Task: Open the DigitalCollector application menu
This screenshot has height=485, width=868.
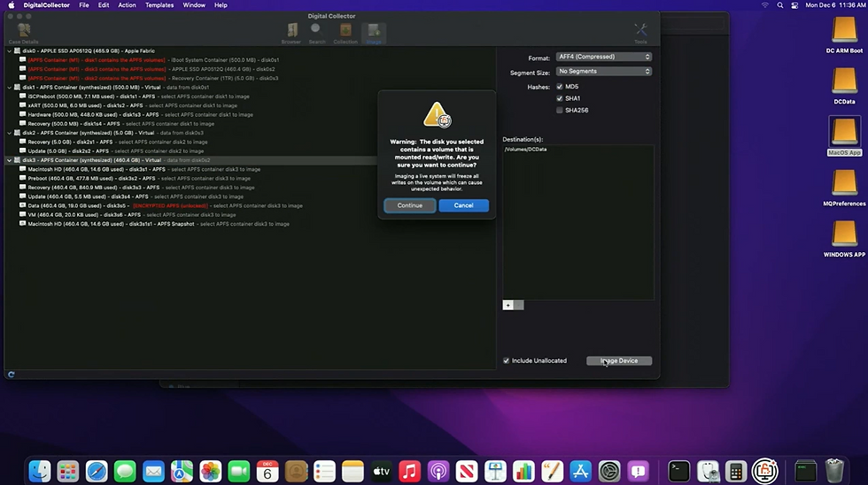Action: point(46,5)
